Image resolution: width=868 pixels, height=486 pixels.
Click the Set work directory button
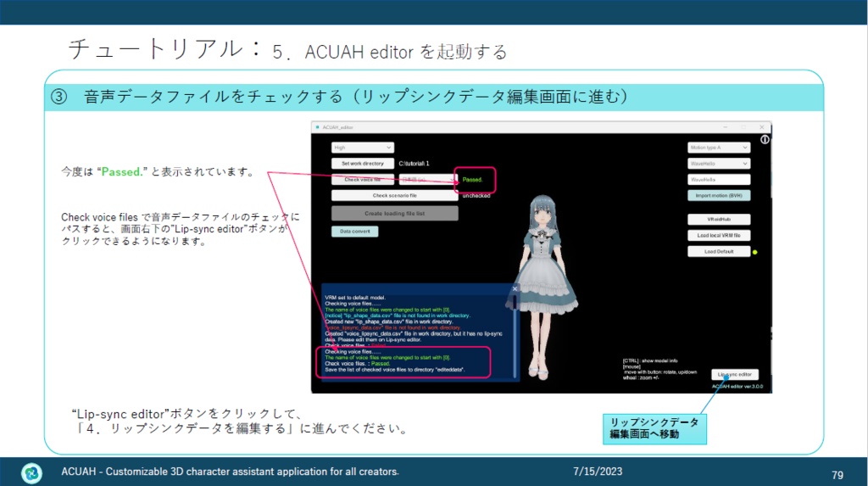[x=363, y=164]
